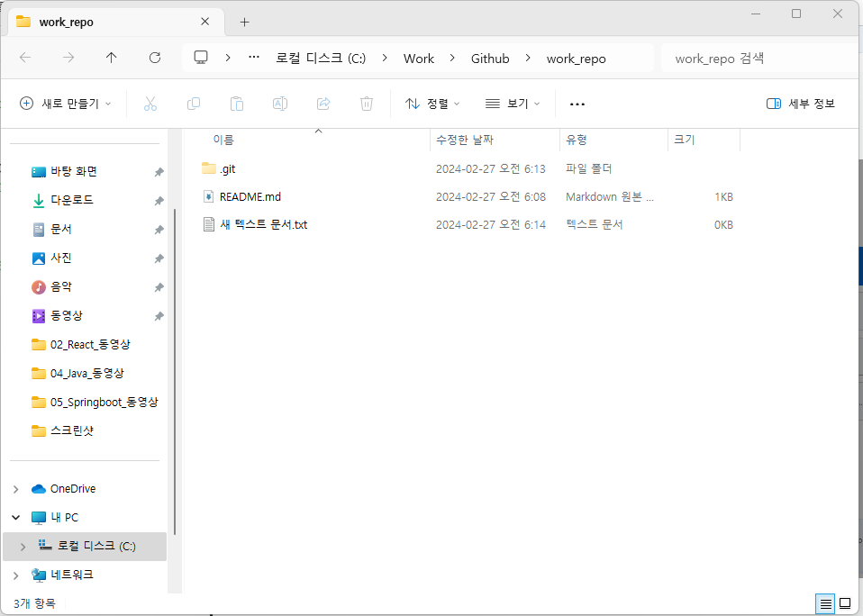The width and height of the screenshot is (863, 616).
Task: Add a new tab with plus button
Action: pyautogui.click(x=245, y=22)
